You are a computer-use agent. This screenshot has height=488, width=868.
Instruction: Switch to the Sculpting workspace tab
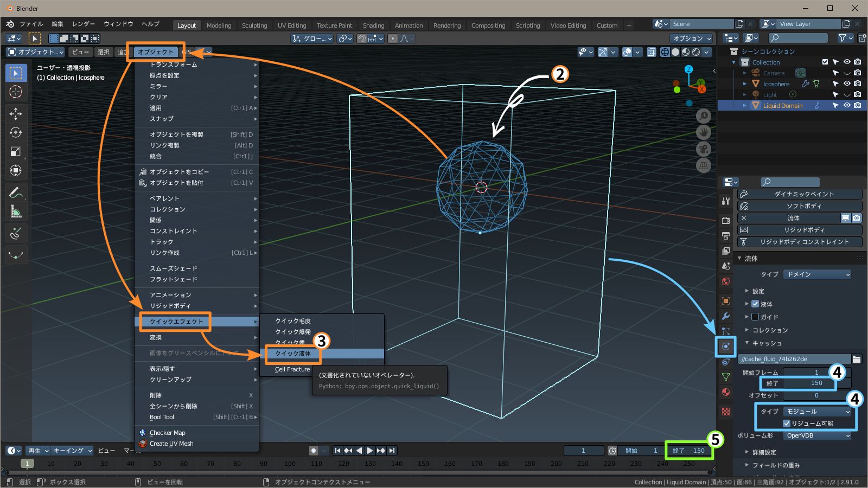[x=254, y=25]
